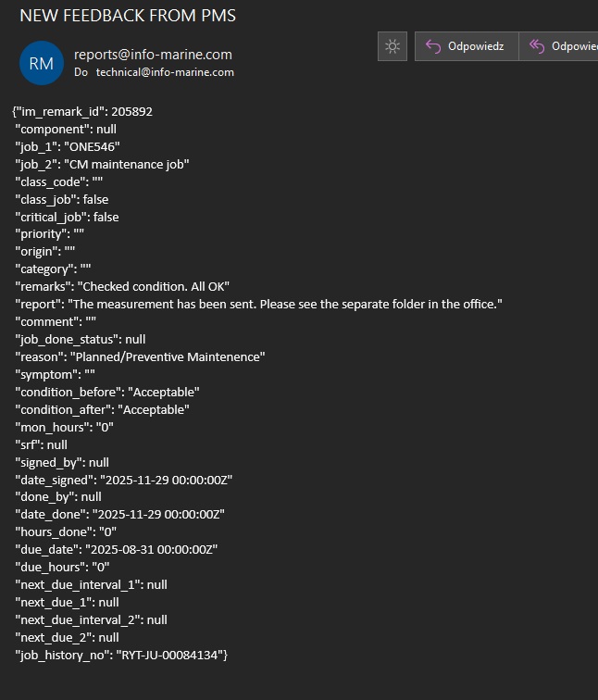Toggle the sun icon background switch

[x=392, y=46]
